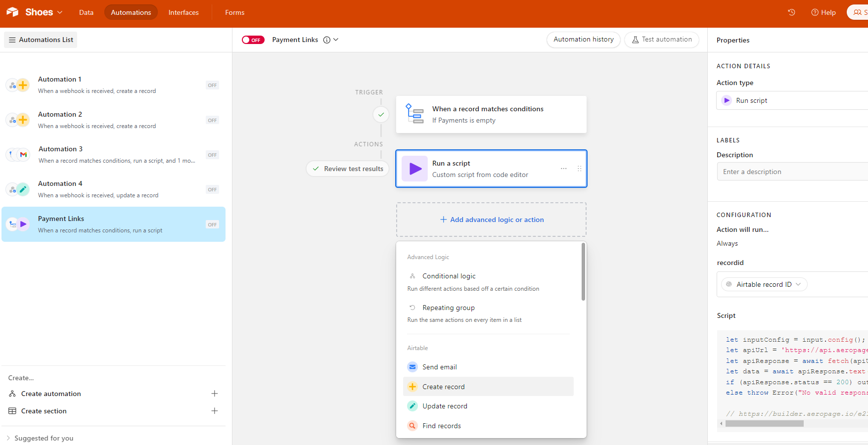Select Automation 4 in the list
The width and height of the screenshot is (868, 445).
[x=113, y=189]
